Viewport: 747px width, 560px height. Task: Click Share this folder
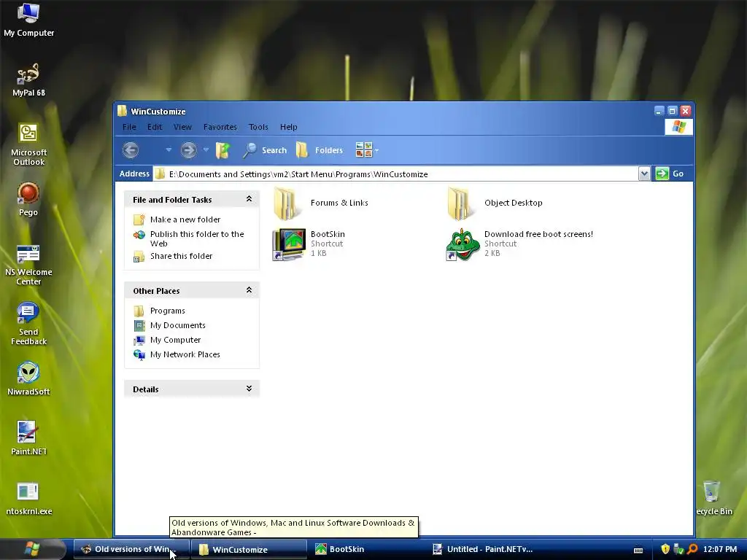181,256
